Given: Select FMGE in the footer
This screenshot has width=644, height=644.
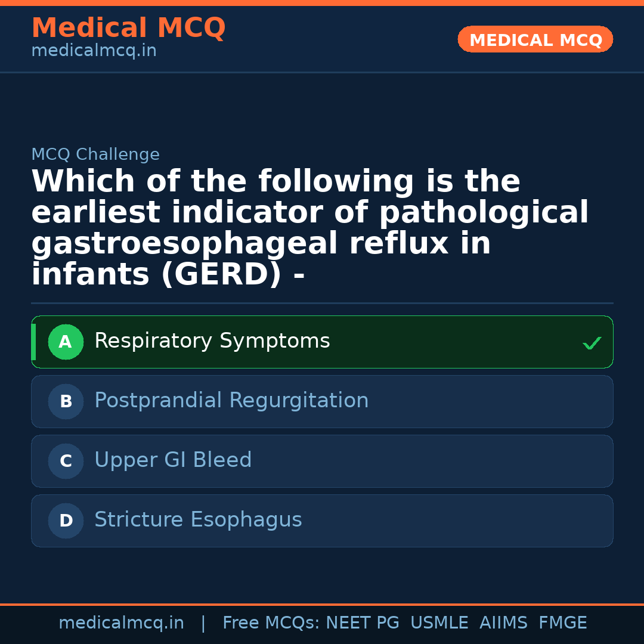Looking at the screenshot, I should pyautogui.click(x=562, y=623).
